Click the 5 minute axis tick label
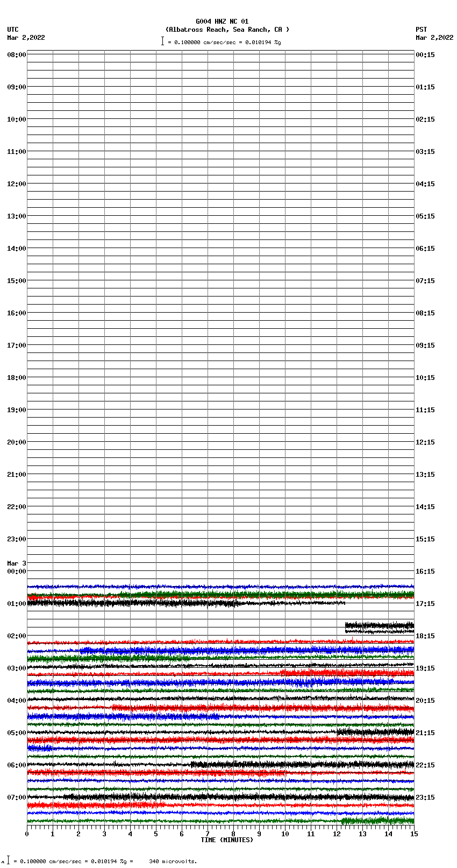457x868 pixels. [156, 834]
